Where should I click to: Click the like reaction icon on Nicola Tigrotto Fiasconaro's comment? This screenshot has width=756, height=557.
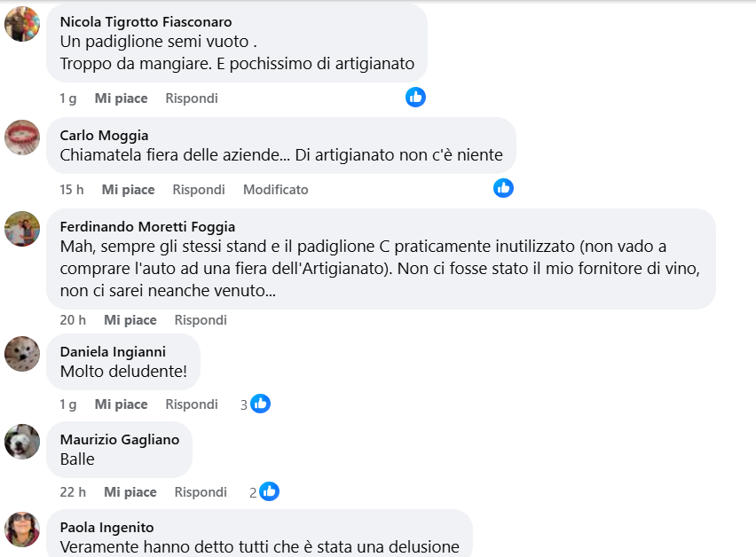click(x=415, y=98)
